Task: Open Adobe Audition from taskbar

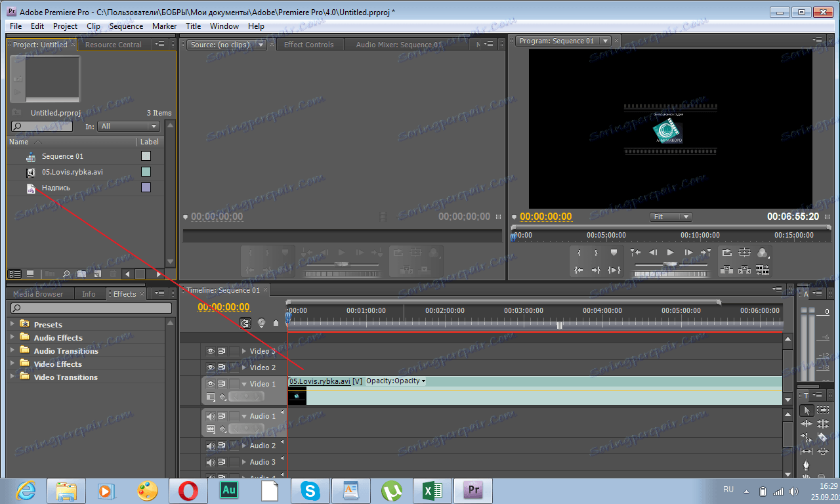Action: [x=230, y=490]
